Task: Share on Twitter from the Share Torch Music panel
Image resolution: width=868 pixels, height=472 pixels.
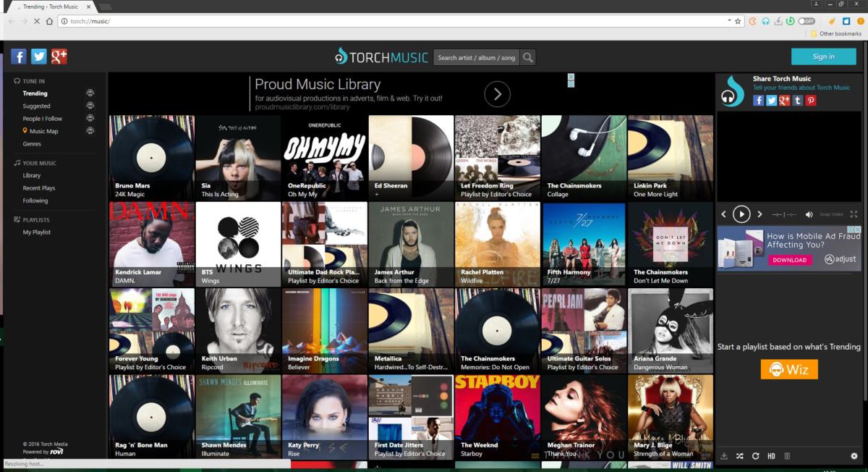Action: click(772, 101)
